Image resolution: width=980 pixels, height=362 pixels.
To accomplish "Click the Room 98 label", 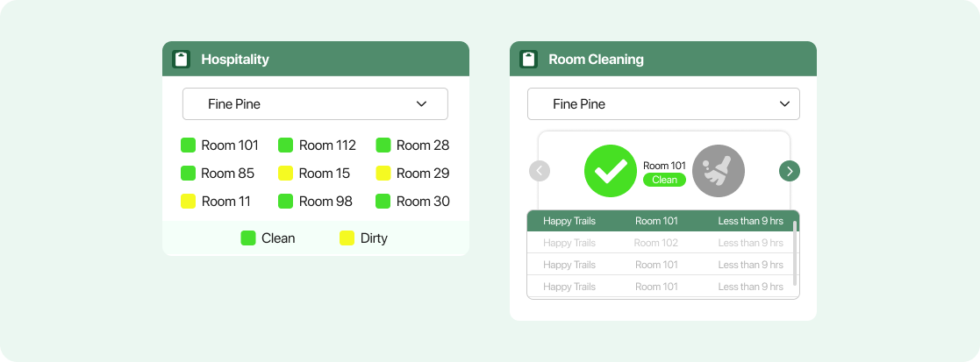I will pyautogui.click(x=325, y=202).
